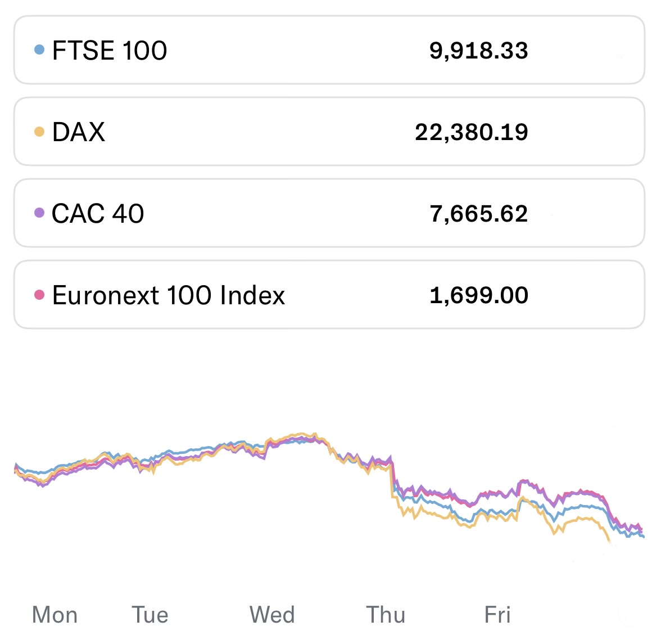This screenshot has width=661, height=644.
Task: Click the blue dot beside FTSE 100
Action: (39, 50)
